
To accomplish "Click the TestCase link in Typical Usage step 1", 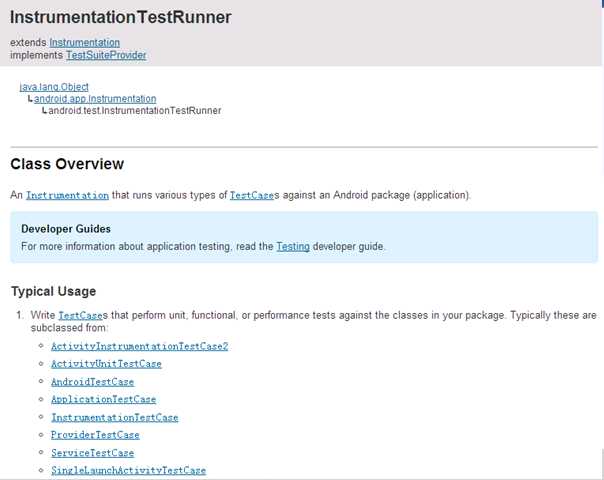I will [x=80, y=316].
